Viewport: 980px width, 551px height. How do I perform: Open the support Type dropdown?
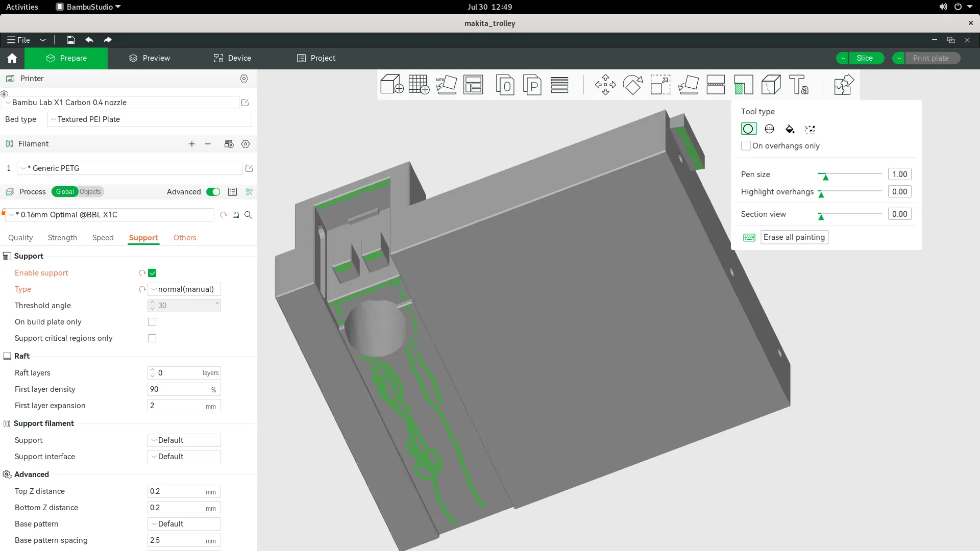[x=184, y=289]
